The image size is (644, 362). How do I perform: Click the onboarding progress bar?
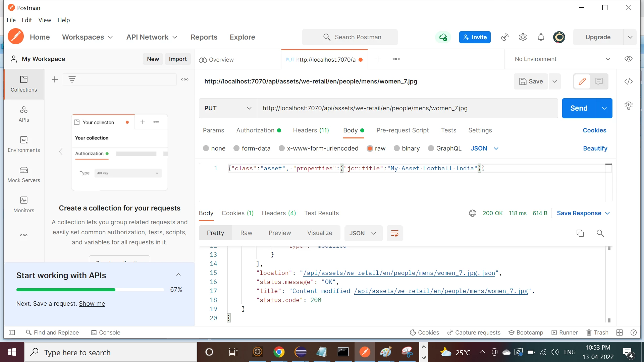(x=90, y=290)
